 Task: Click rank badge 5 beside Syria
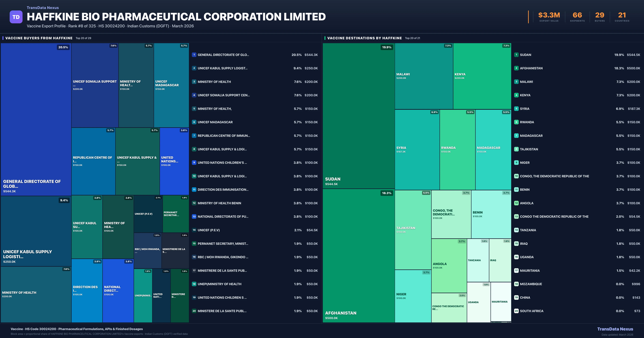pyautogui.click(x=516, y=109)
